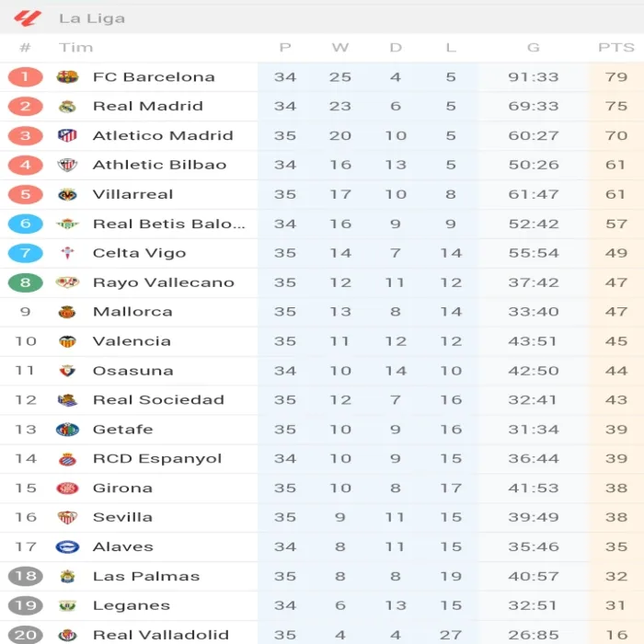Click the gray position 18 badge

25,577
